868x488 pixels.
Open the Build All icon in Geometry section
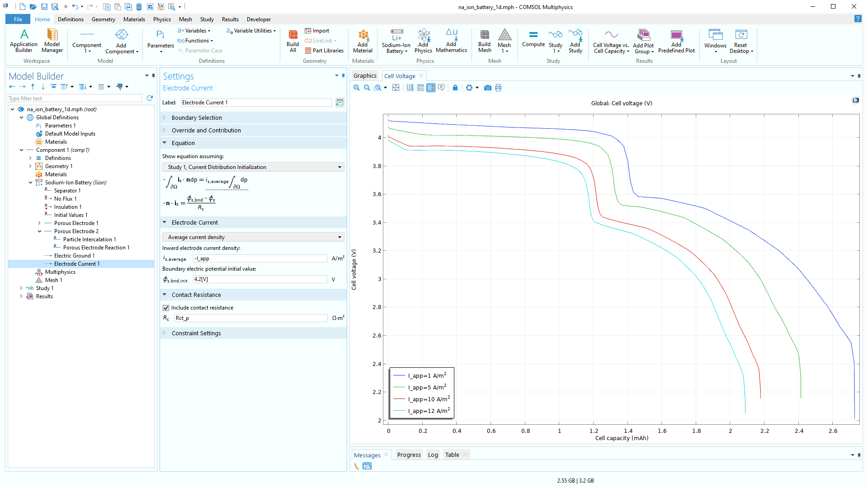coord(292,41)
